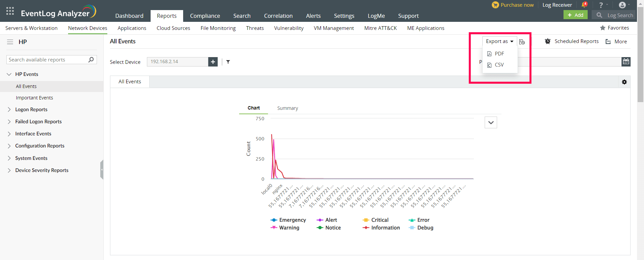Click the search magnifier in reports box
This screenshot has width=644, height=260.
coord(91,60)
